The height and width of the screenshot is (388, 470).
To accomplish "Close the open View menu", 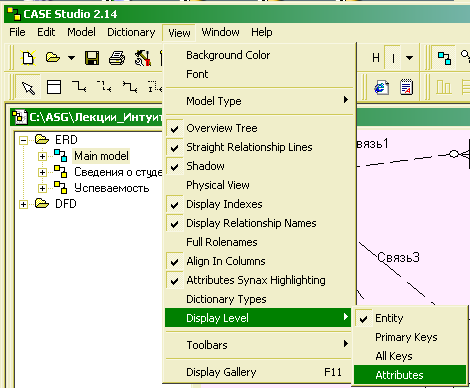I will pos(179,33).
